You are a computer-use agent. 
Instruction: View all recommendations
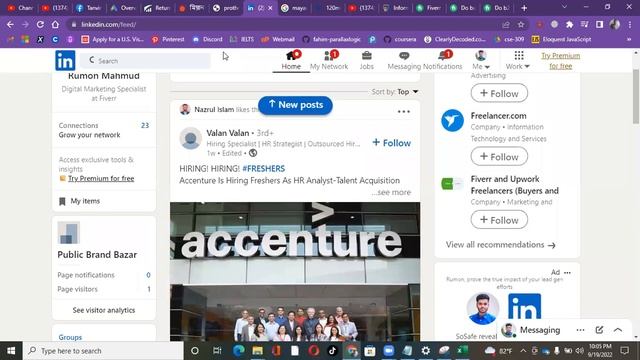pyautogui.click(x=500, y=245)
